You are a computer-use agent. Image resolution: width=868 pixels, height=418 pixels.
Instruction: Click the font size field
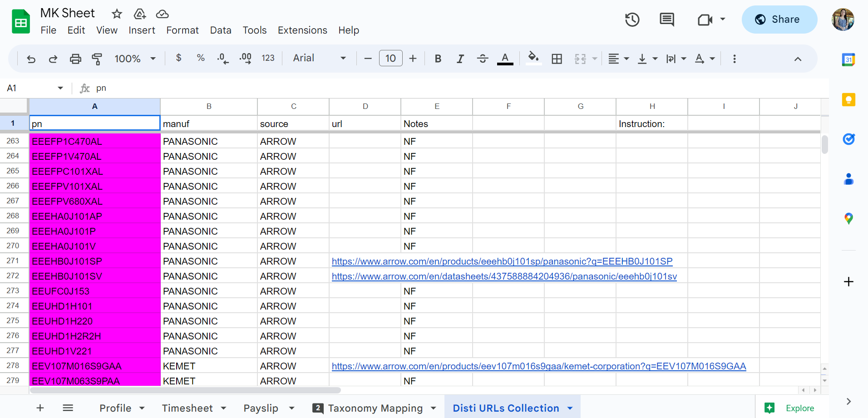point(390,58)
